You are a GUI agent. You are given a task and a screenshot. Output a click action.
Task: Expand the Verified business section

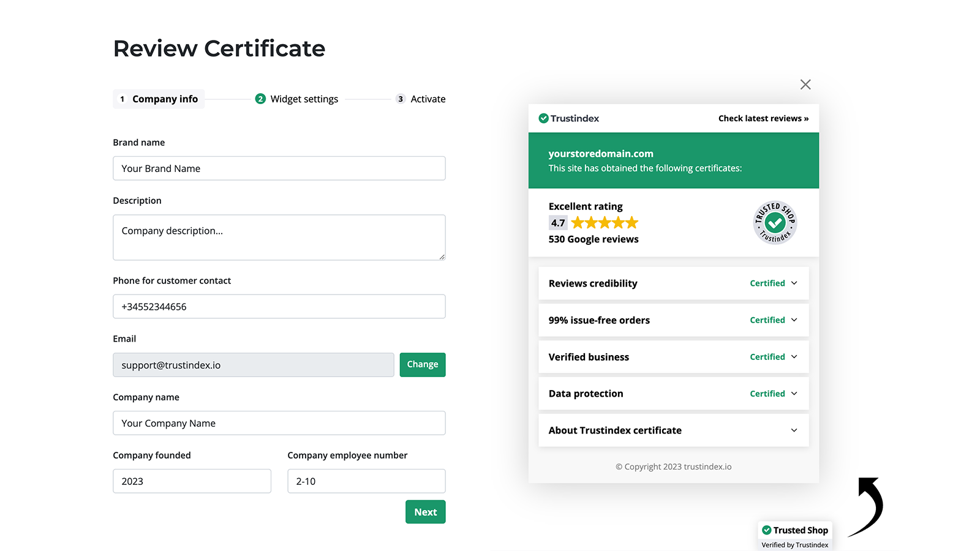click(x=674, y=357)
